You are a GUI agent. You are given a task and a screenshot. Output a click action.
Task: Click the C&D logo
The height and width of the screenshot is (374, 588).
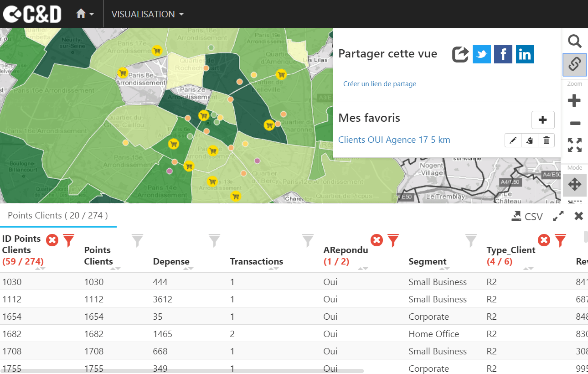pos(32,14)
